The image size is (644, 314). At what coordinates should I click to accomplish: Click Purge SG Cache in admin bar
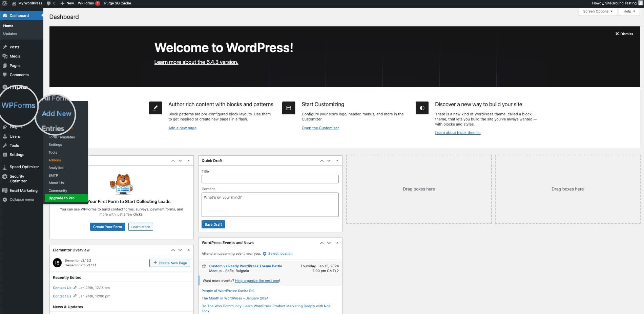click(118, 3)
